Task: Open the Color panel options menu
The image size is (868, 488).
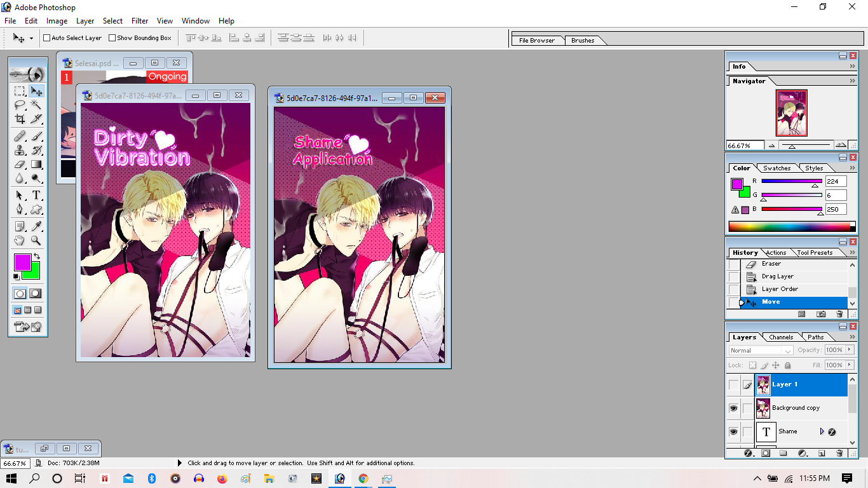Action: click(x=852, y=168)
